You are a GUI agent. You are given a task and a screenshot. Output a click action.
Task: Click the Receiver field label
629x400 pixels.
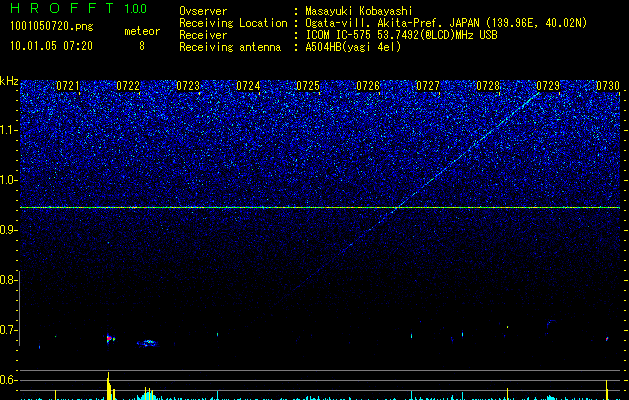(203, 35)
